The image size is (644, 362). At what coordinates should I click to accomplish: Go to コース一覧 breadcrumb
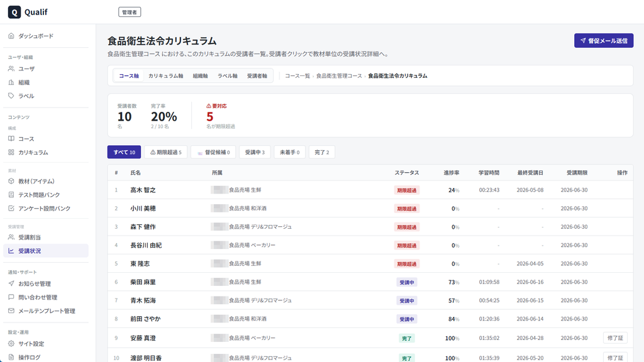[297, 76]
